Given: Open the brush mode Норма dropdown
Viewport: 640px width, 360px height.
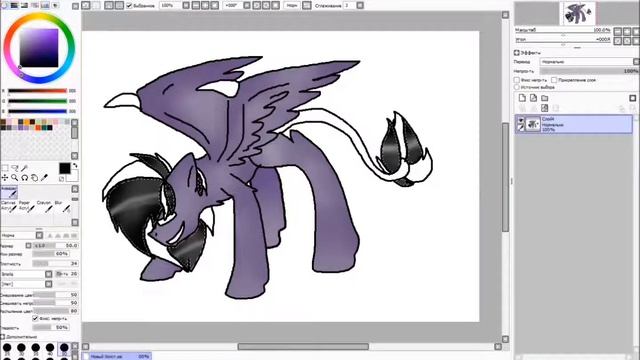Looking at the screenshot, I should coord(22,236).
